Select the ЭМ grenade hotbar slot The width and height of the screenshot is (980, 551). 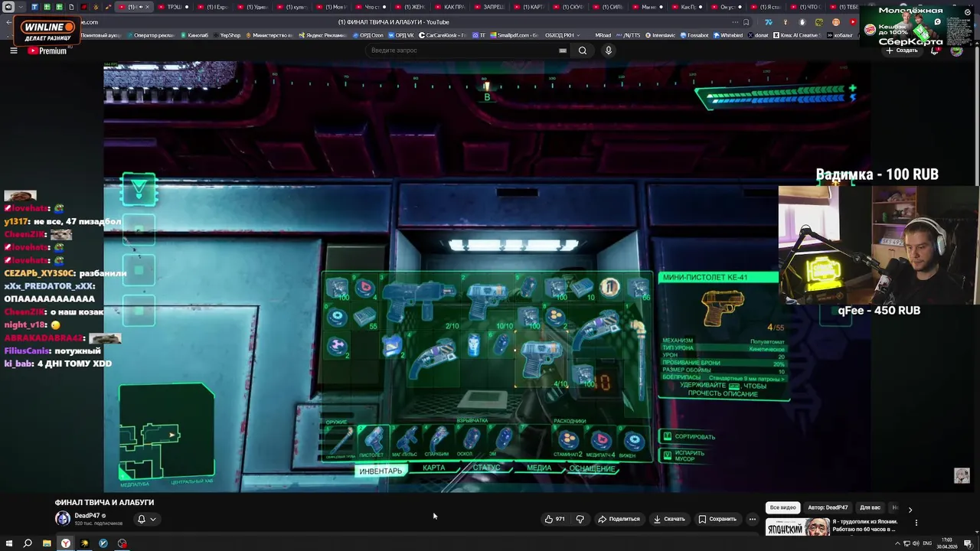pos(503,440)
